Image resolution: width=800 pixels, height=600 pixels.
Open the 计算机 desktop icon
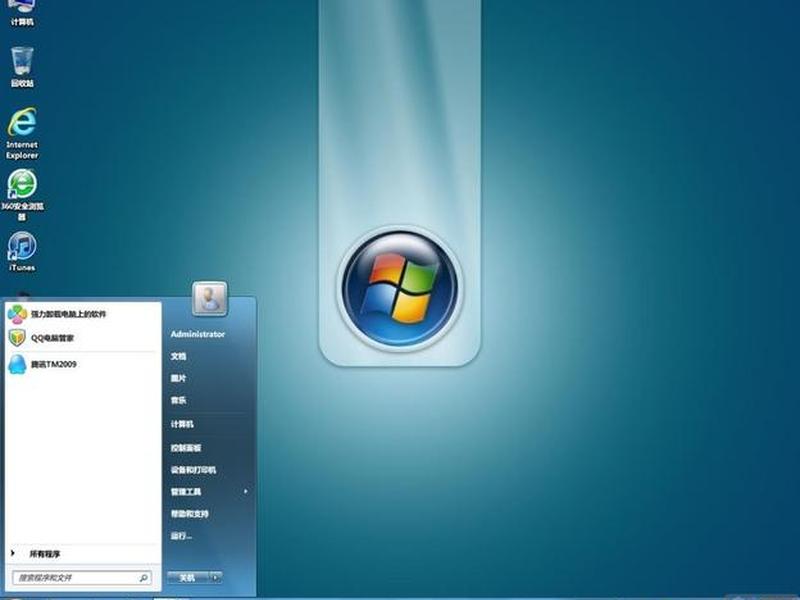coord(22,13)
